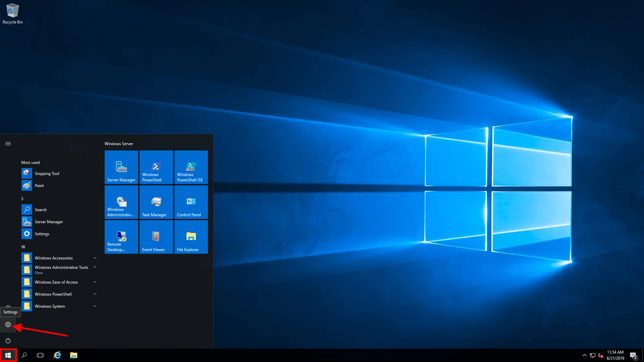Open Server Manager in the app list
Image resolution: width=644 pixels, height=362 pixels.
coord(60,222)
